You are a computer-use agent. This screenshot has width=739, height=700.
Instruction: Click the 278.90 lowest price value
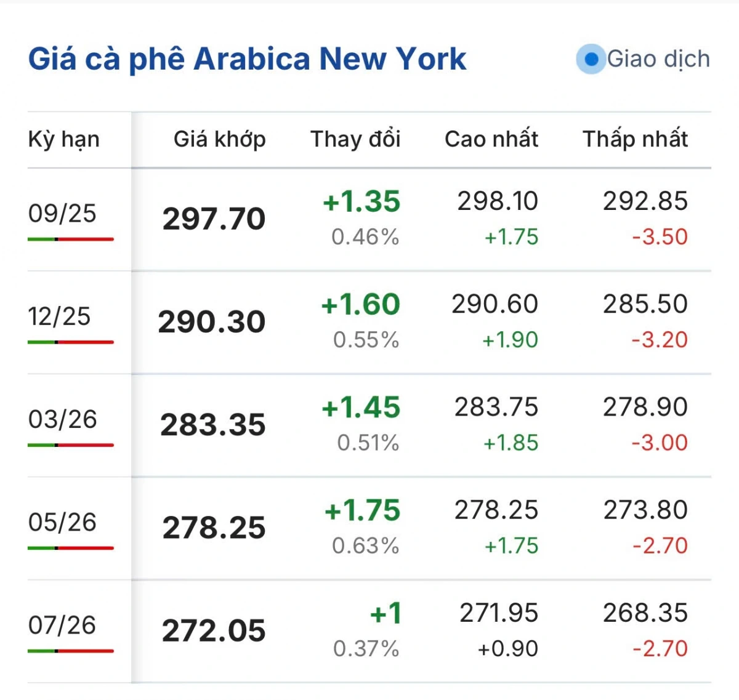pyautogui.click(x=645, y=407)
